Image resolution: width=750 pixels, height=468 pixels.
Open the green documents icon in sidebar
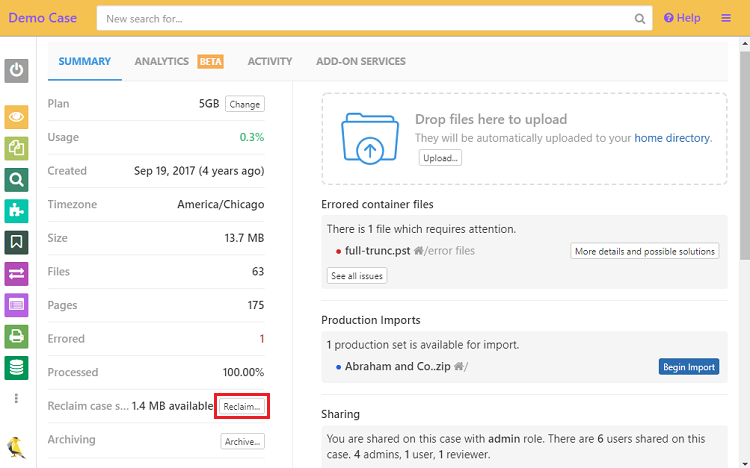pos(17,148)
